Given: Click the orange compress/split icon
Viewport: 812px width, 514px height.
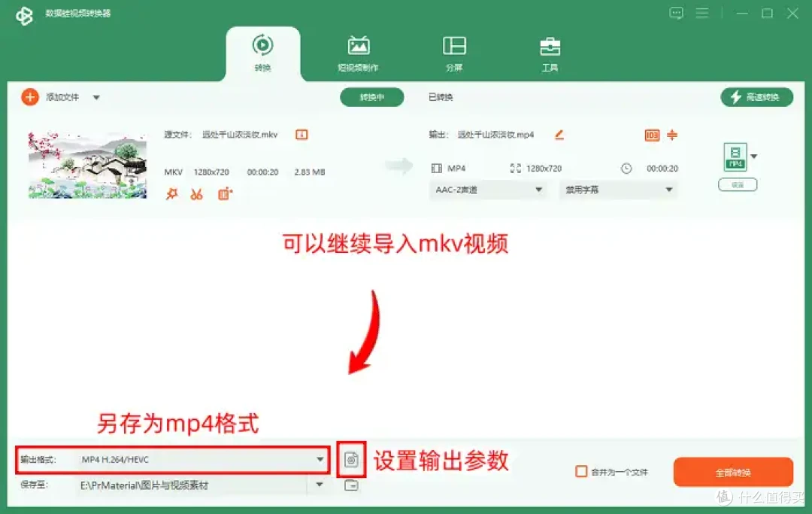Looking at the screenshot, I should click(672, 135).
